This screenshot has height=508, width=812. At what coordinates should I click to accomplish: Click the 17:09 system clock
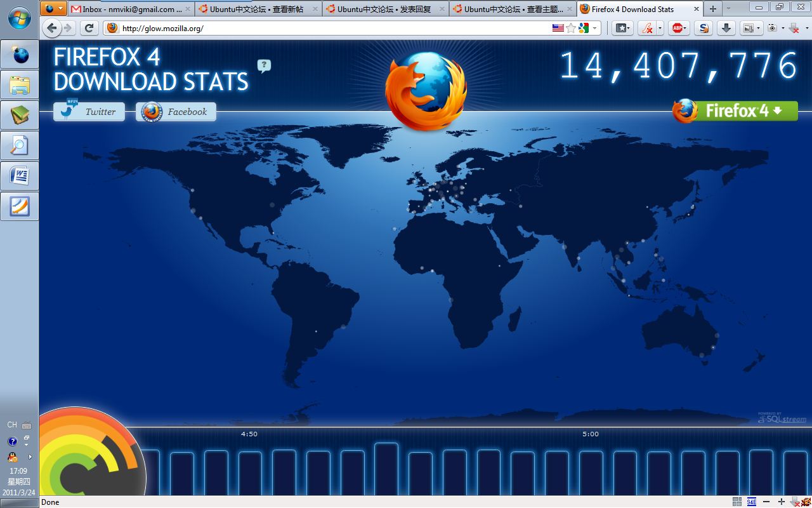tap(18, 471)
